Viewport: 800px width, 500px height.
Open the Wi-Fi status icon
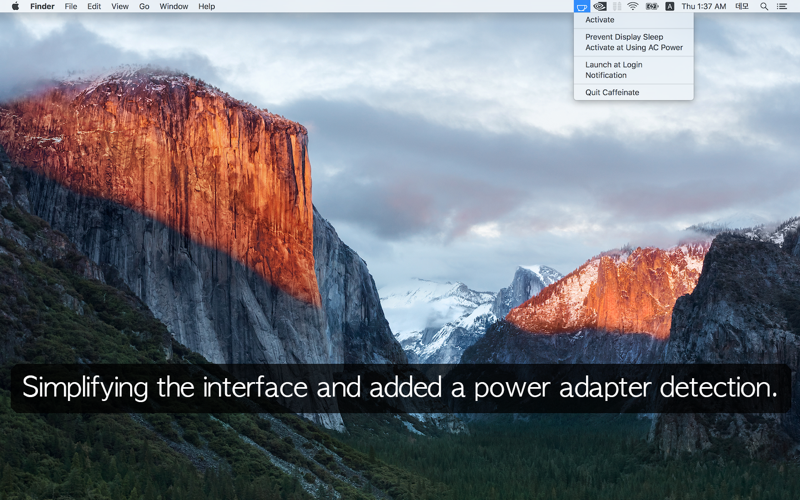click(633, 6)
